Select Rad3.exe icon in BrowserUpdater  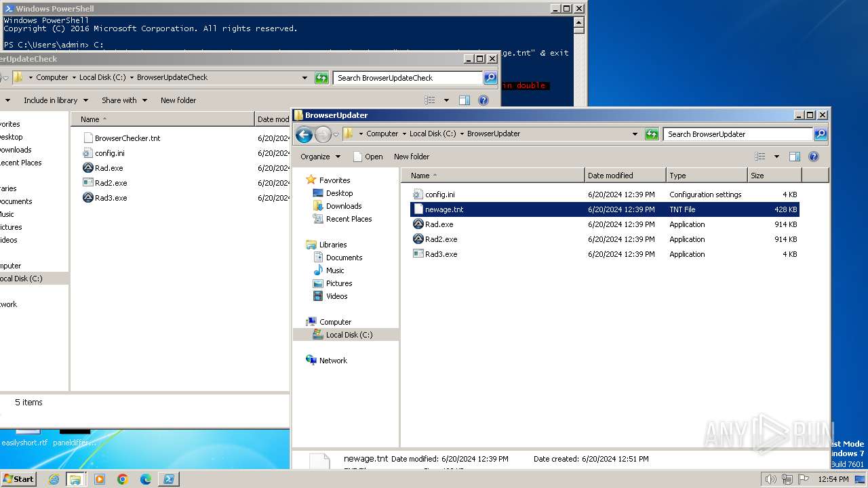point(418,254)
